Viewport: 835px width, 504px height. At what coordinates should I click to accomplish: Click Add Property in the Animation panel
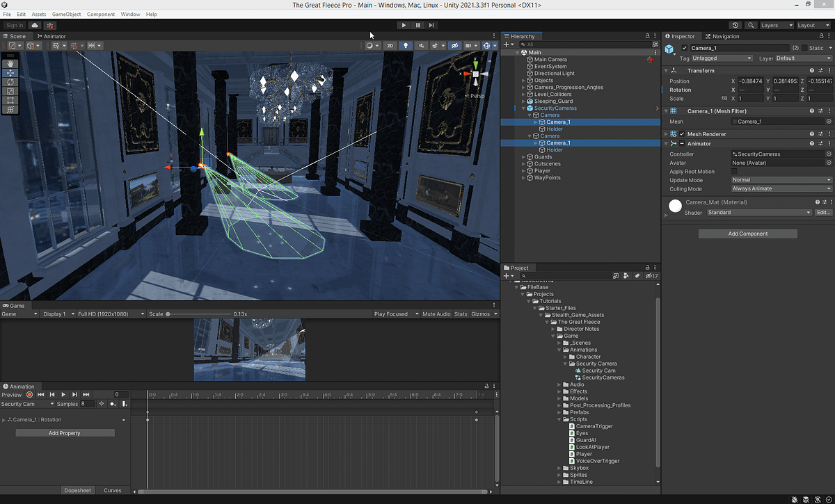tap(64, 432)
